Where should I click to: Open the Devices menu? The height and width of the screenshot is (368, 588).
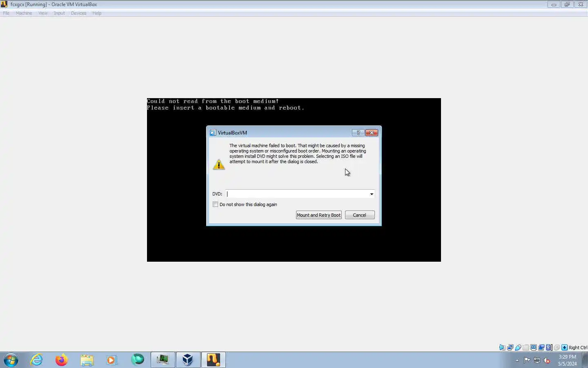[78, 13]
